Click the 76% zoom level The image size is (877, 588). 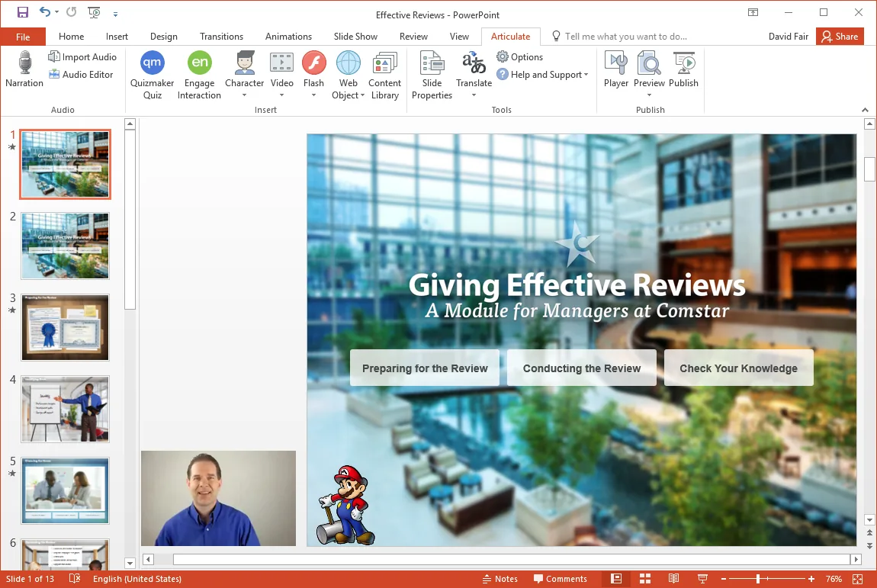834,579
